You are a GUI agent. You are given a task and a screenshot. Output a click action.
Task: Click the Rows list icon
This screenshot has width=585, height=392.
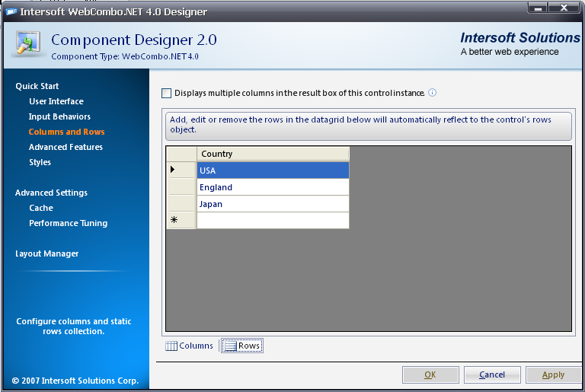(x=229, y=346)
